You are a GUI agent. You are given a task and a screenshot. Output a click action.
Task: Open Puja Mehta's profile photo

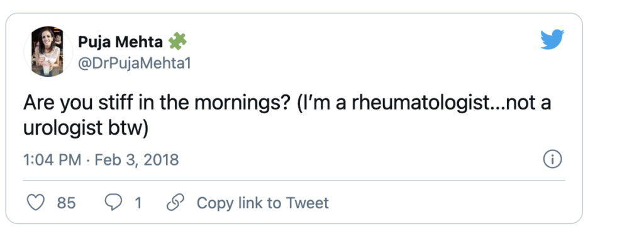coord(48,52)
